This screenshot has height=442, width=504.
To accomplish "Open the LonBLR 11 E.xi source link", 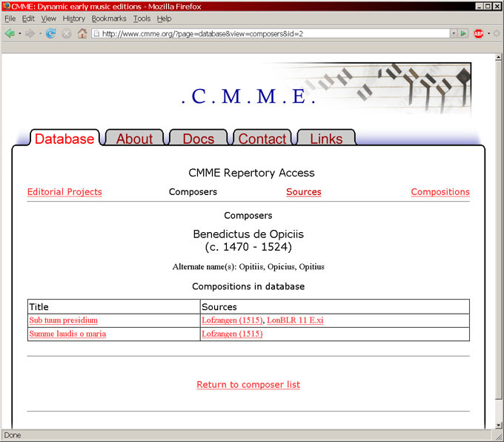I will pos(295,320).
